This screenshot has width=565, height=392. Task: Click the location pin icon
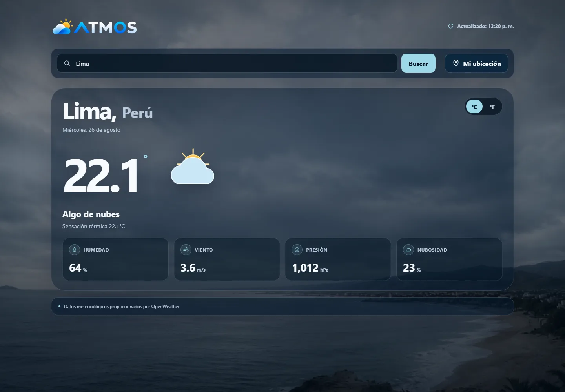click(x=456, y=63)
